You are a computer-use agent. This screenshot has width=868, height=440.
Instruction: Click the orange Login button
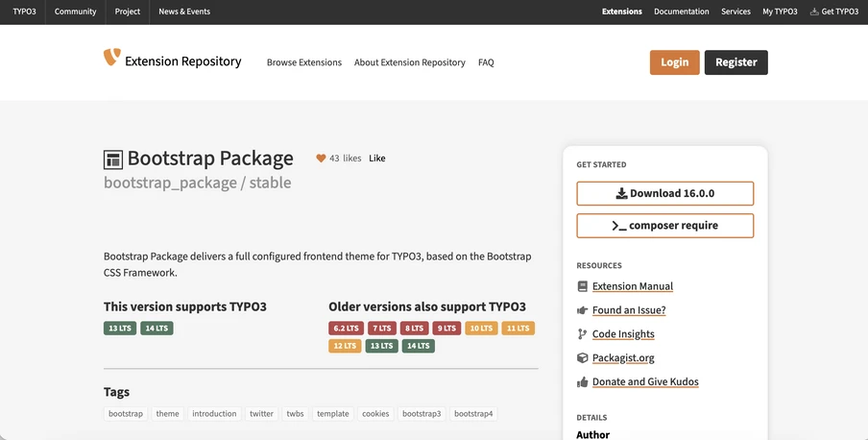[x=675, y=62]
